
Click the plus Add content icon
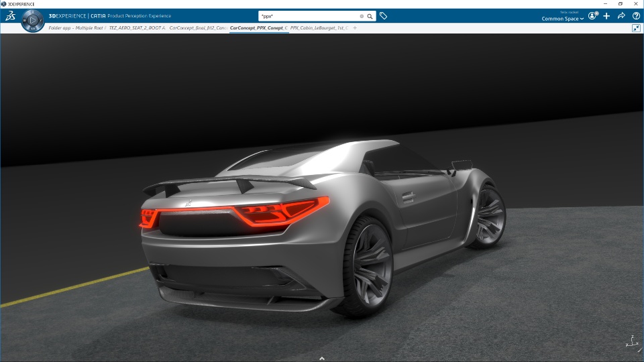pos(606,15)
